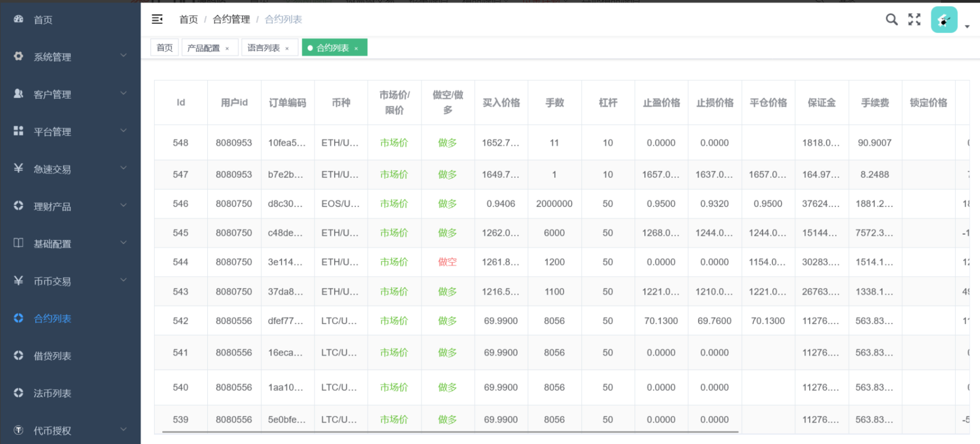980x444 pixels.
Task: Click 合约管理 breadcrumb link
Action: point(231,20)
